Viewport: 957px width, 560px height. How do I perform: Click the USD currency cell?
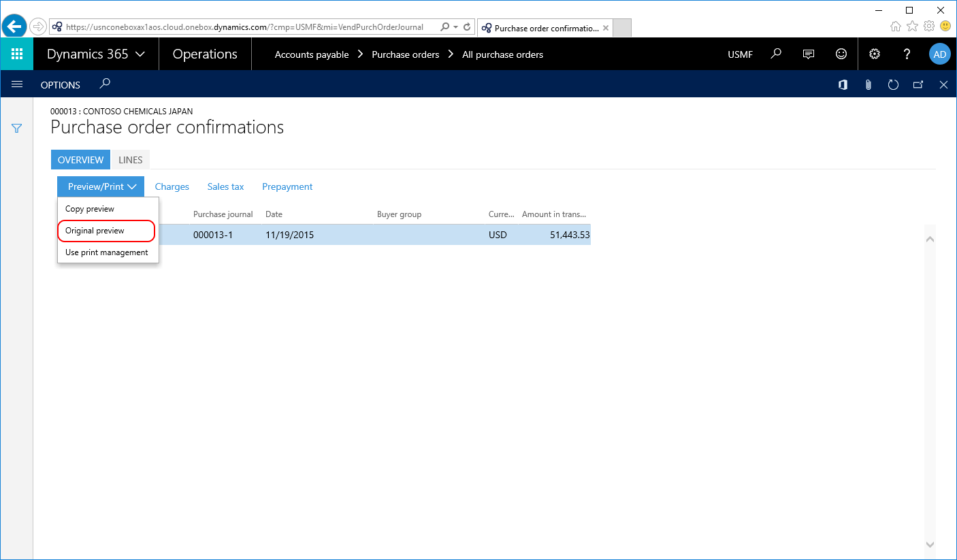tap(498, 235)
